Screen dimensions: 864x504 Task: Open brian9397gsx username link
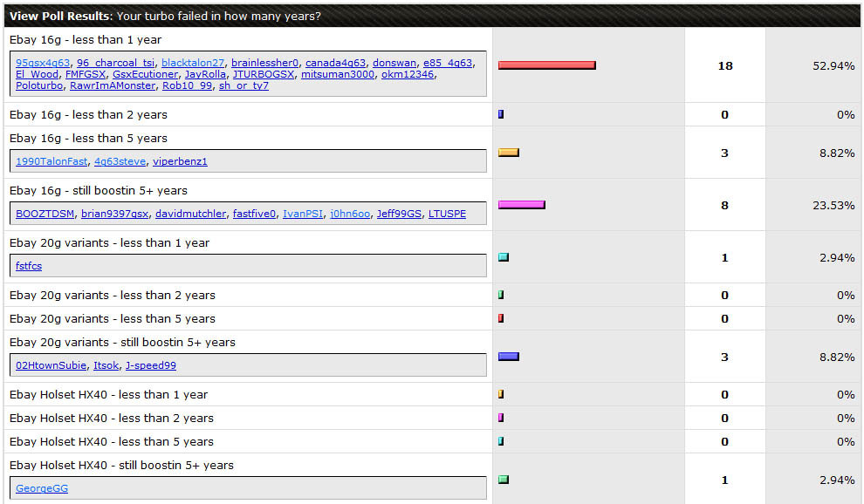tap(114, 214)
